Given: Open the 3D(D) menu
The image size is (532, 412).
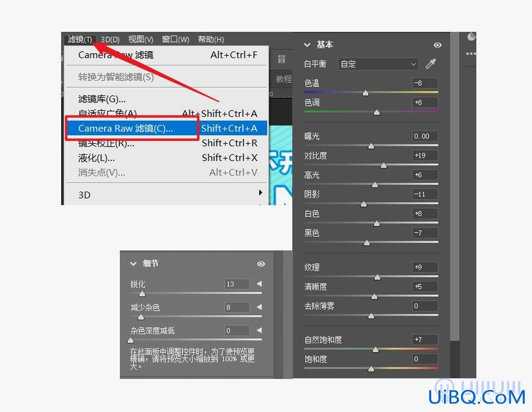Looking at the screenshot, I should [110, 39].
